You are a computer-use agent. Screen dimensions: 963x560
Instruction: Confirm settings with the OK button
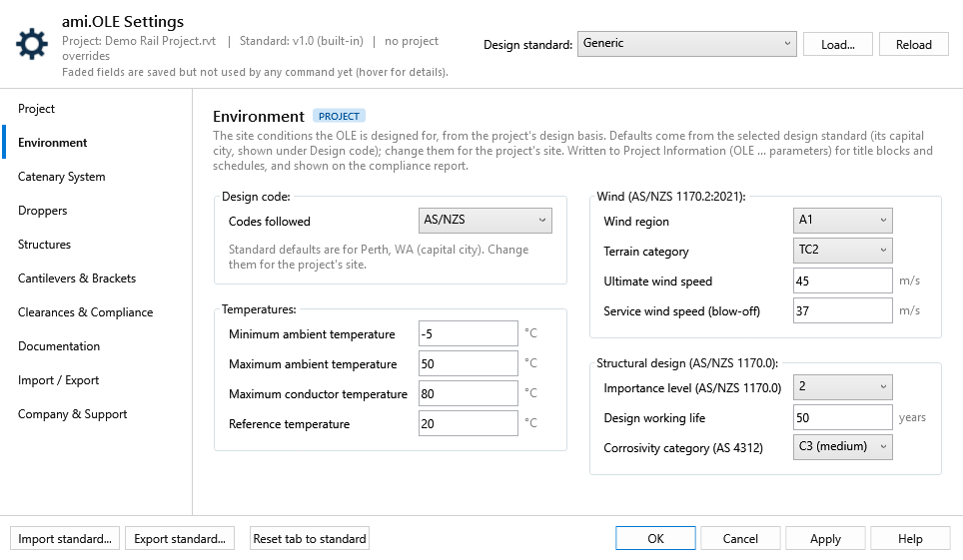[x=655, y=538]
